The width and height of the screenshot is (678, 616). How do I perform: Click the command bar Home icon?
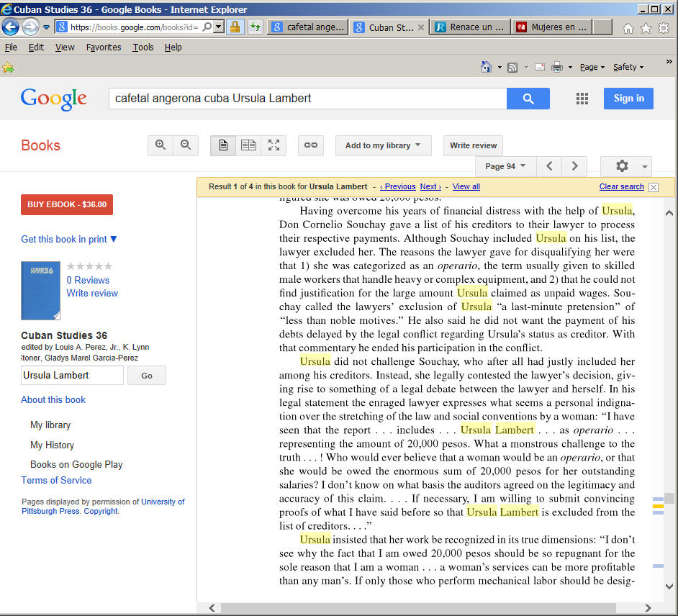487,67
